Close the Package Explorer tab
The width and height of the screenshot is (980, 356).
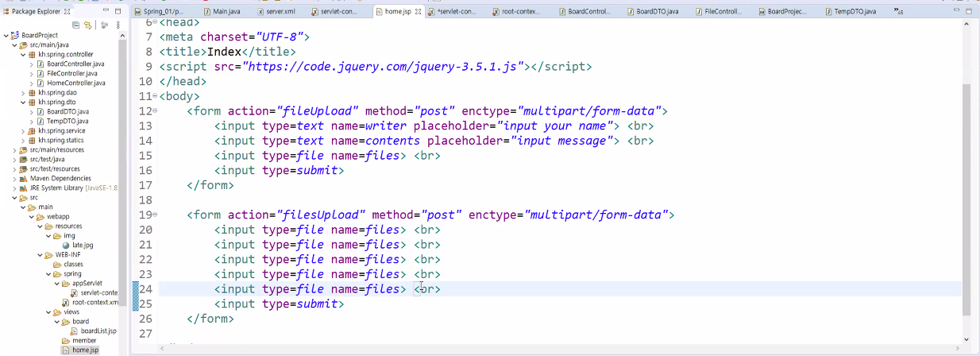tap(68, 12)
